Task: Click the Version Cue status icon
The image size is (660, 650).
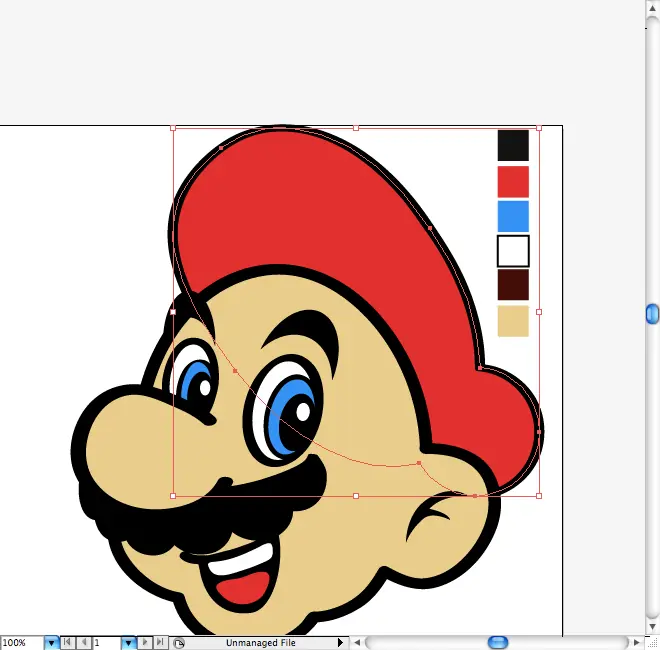Action: pyautogui.click(x=178, y=643)
